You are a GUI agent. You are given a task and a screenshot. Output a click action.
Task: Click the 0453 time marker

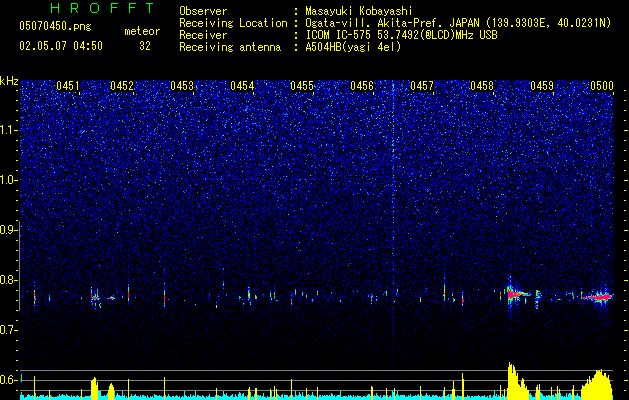182,86
